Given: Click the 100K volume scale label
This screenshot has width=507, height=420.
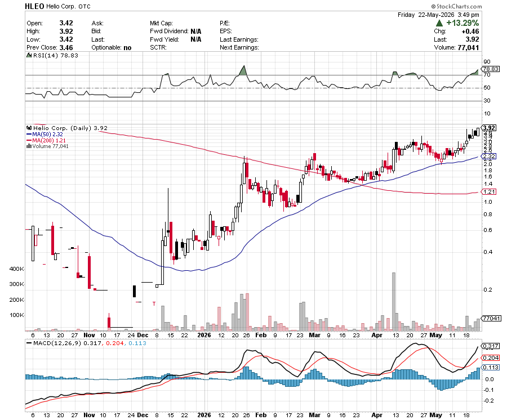Looking at the screenshot, I should coord(17,315).
